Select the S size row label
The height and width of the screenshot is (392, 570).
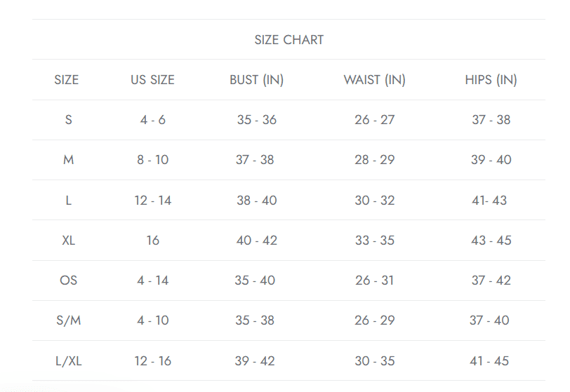[68, 119]
